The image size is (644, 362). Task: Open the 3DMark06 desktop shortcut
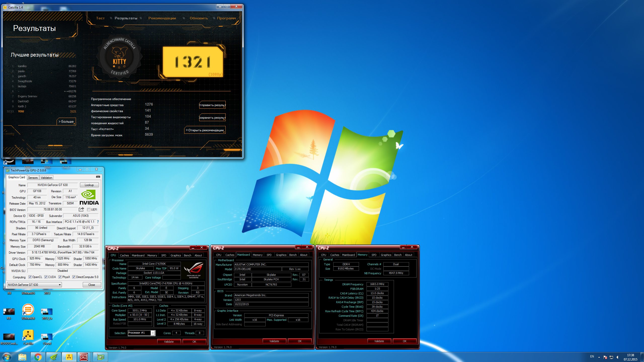(28, 312)
